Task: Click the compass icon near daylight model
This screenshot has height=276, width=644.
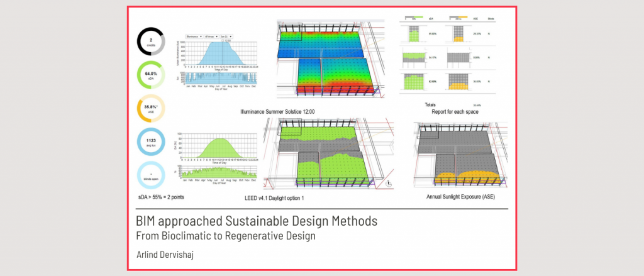Action: coord(389,182)
